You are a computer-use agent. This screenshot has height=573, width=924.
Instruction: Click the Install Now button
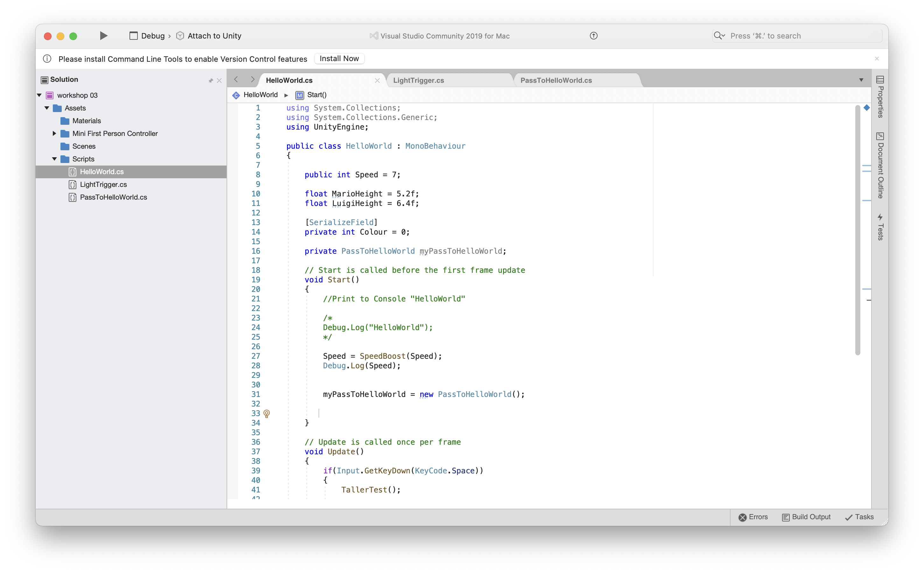coord(339,59)
